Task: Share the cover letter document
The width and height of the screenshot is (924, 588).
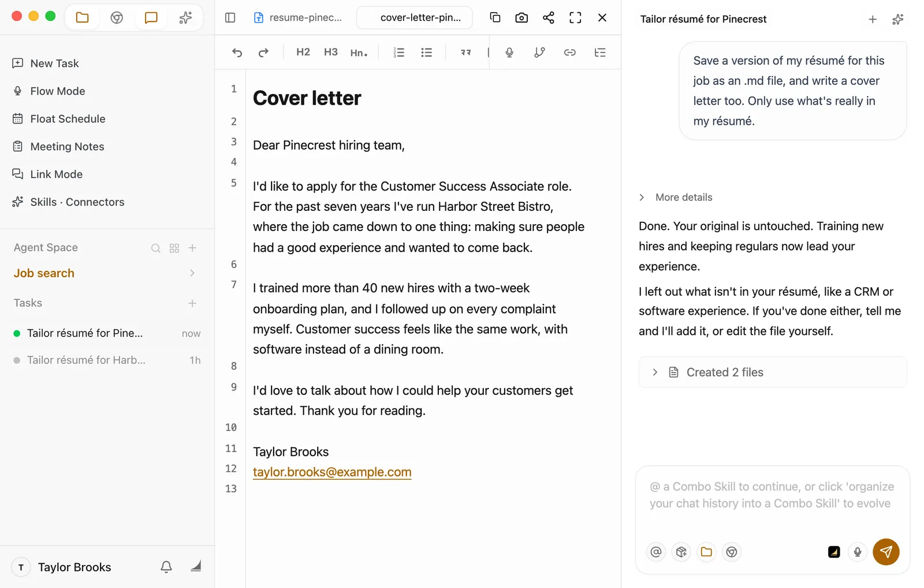Action: [549, 17]
